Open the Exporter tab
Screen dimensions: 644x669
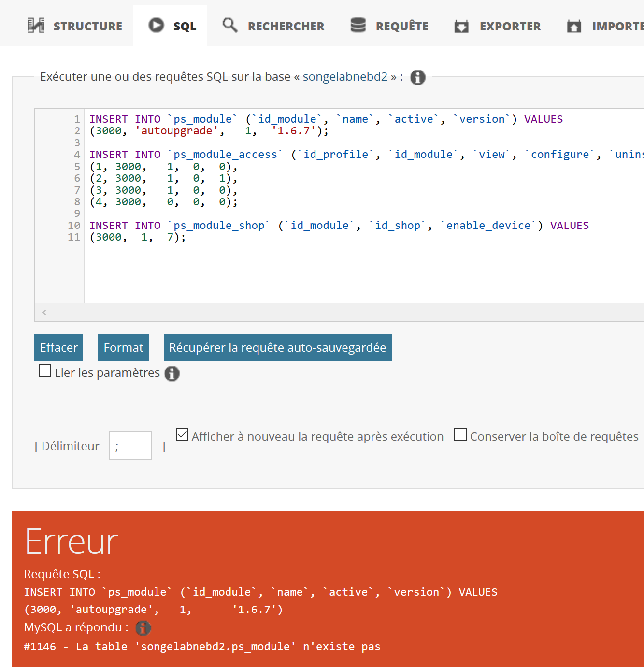coord(498,26)
